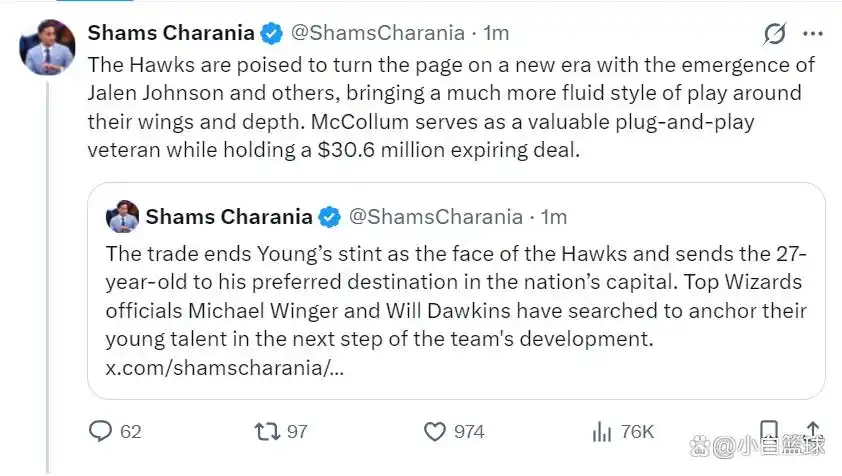Click the 97 reposts count
This screenshot has width=842, height=476.
click(x=297, y=432)
